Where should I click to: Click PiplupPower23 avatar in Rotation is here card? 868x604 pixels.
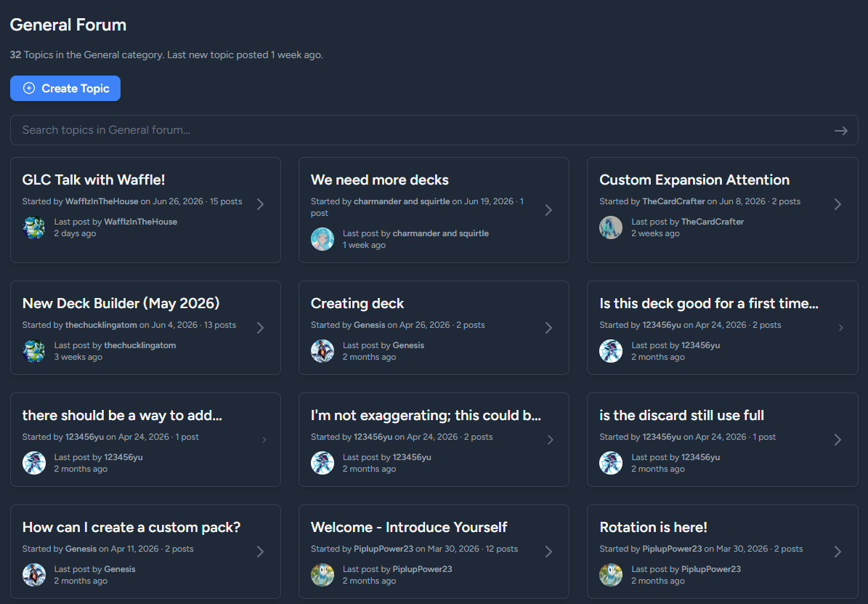(611, 575)
